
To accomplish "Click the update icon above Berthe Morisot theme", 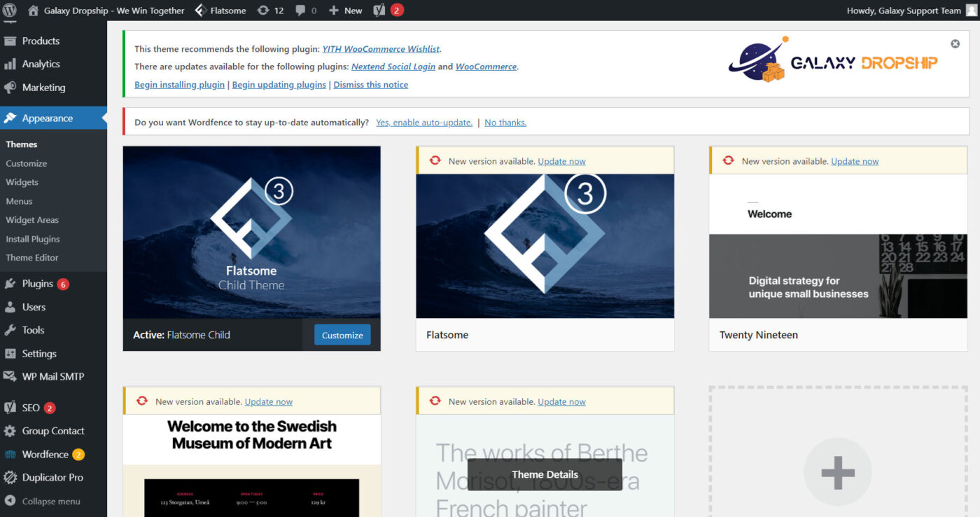I will [435, 401].
